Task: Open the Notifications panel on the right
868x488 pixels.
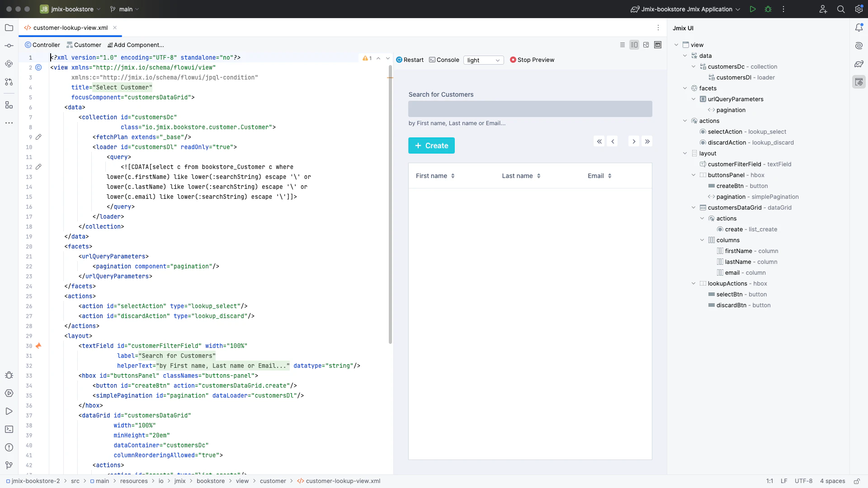Action: [x=859, y=28]
